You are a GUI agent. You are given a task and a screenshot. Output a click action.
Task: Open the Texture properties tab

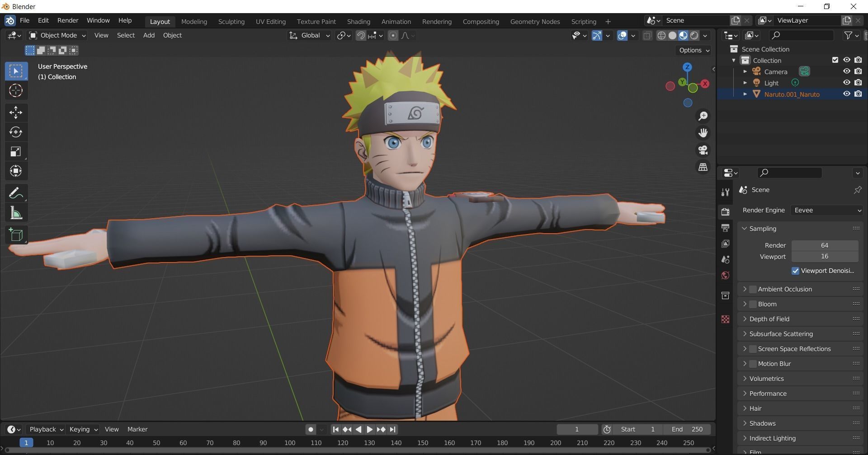726,319
